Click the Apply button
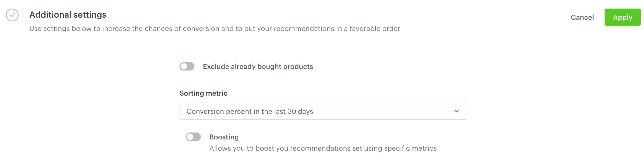This screenshot has width=644, height=164. point(622,17)
